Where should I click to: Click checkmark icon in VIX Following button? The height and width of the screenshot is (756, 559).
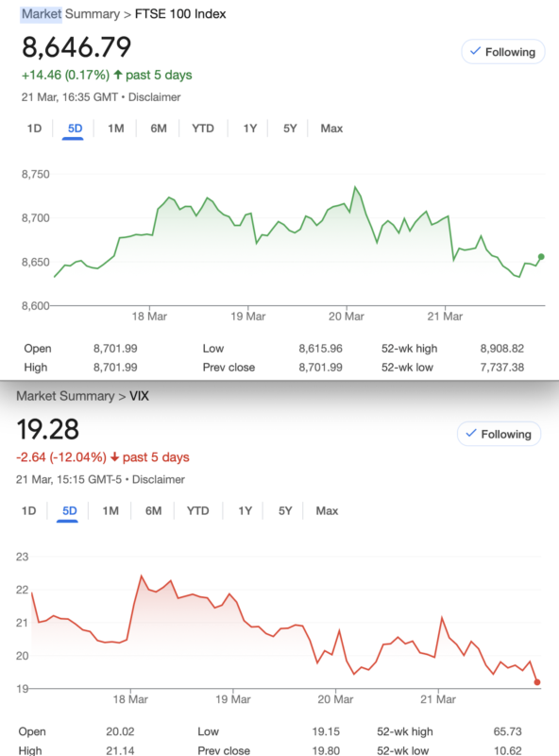coord(471,434)
